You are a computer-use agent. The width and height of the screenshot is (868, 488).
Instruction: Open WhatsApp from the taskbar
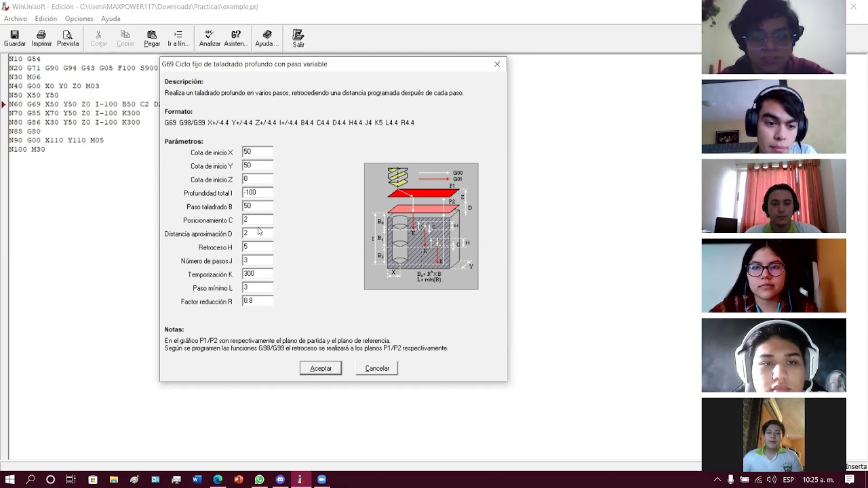coord(260,480)
